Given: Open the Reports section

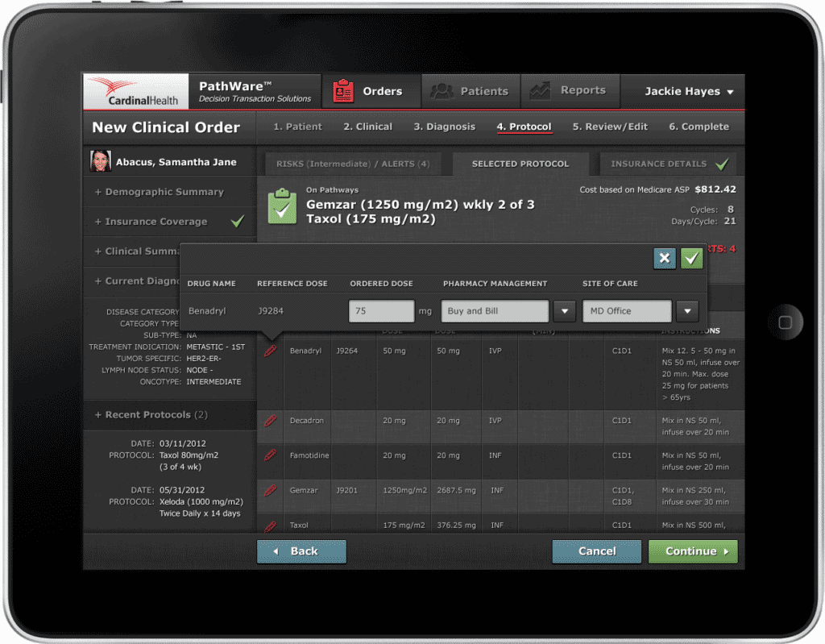Looking at the screenshot, I should (570, 91).
